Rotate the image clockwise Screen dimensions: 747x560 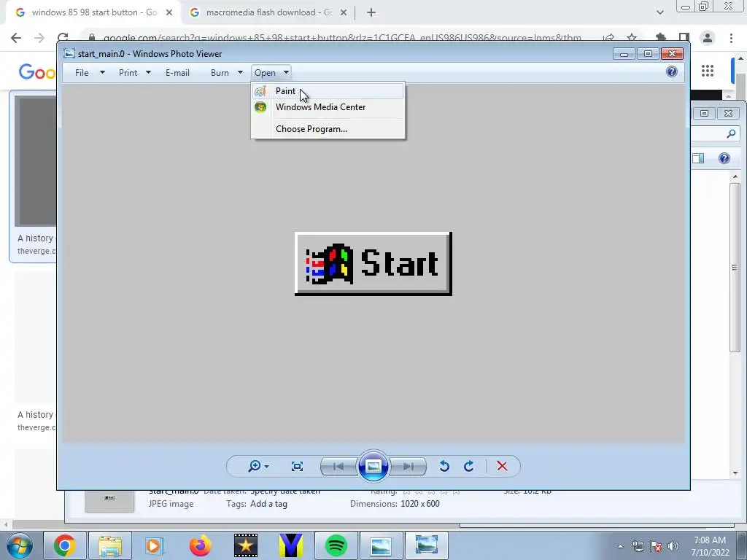(469, 466)
